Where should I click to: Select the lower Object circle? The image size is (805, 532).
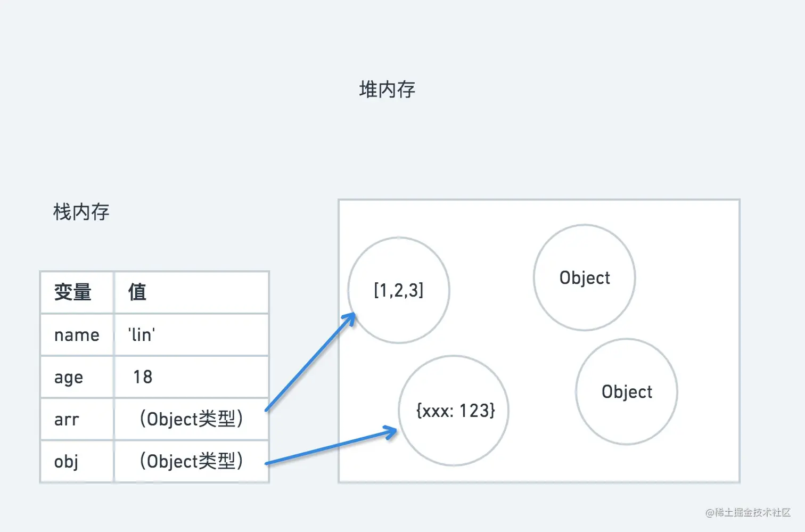(627, 392)
